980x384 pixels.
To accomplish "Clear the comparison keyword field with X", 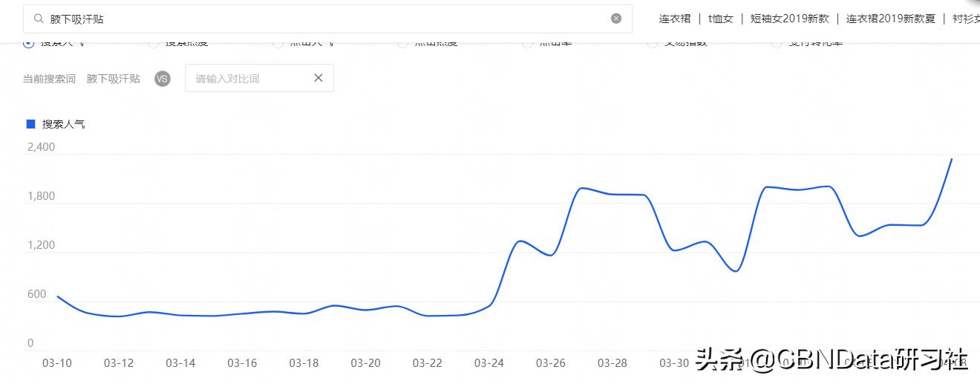I will (x=318, y=78).
